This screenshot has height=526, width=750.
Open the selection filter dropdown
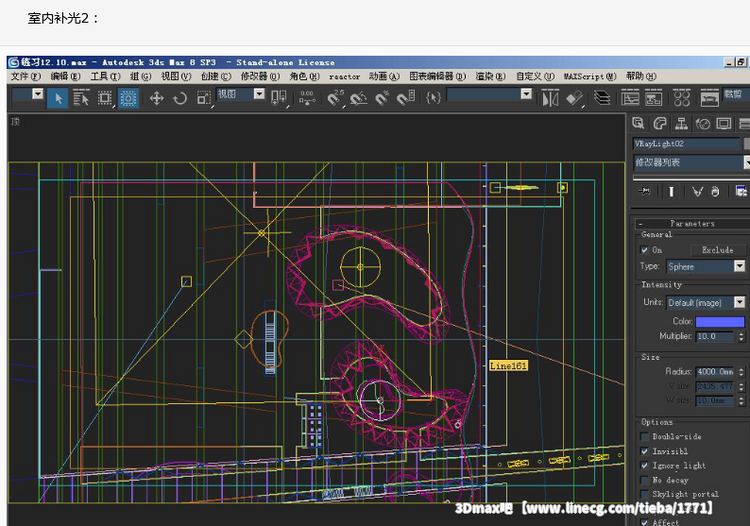pyautogui.click(x=28, y=94)
